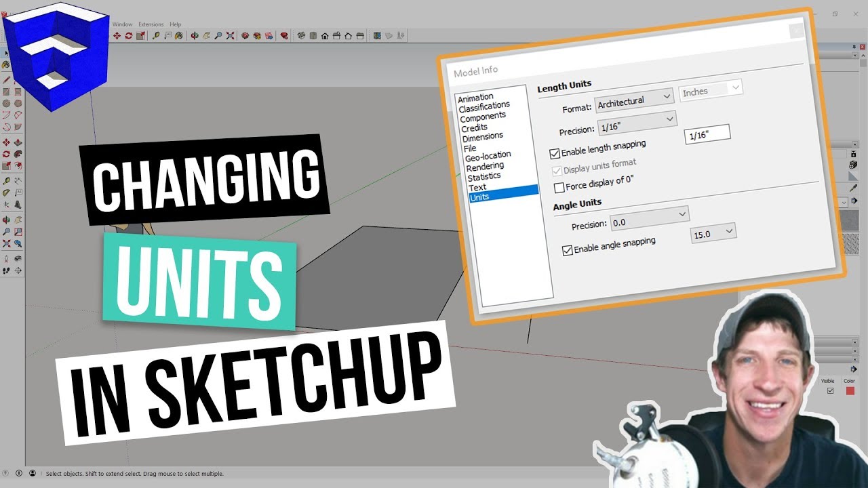Screen dimensions: 868x488
Task: Open the 3D Warehouse
Action: 245,35
